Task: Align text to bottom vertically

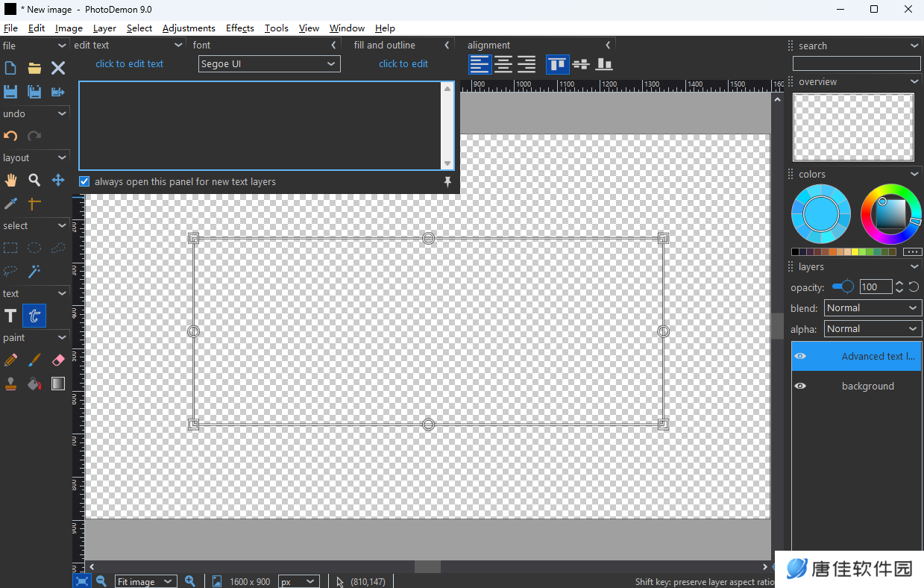Action: tap(604, 64)
